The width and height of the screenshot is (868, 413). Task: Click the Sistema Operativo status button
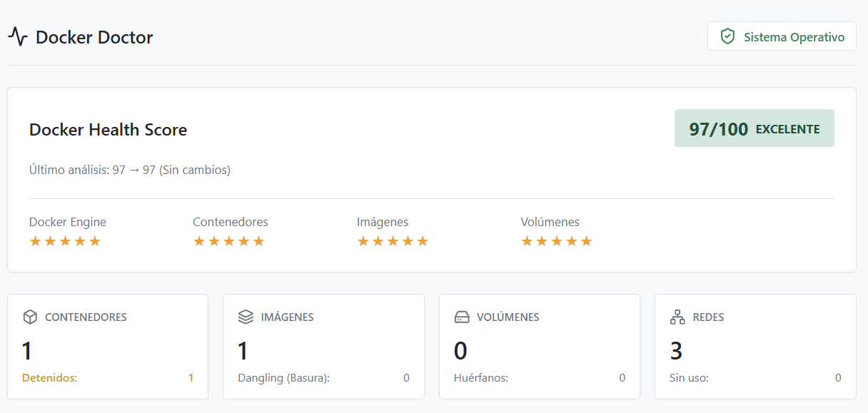pyautogui.click(x=782, y=36)
